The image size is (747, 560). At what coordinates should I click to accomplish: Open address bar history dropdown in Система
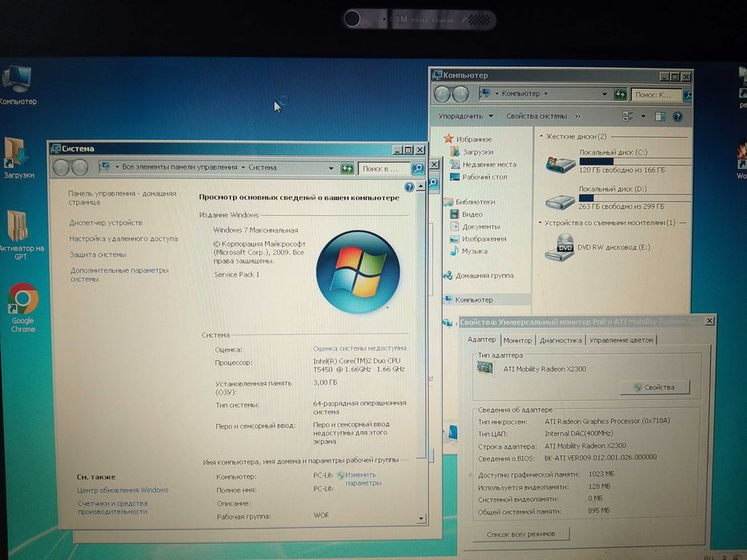coord(331,168)
